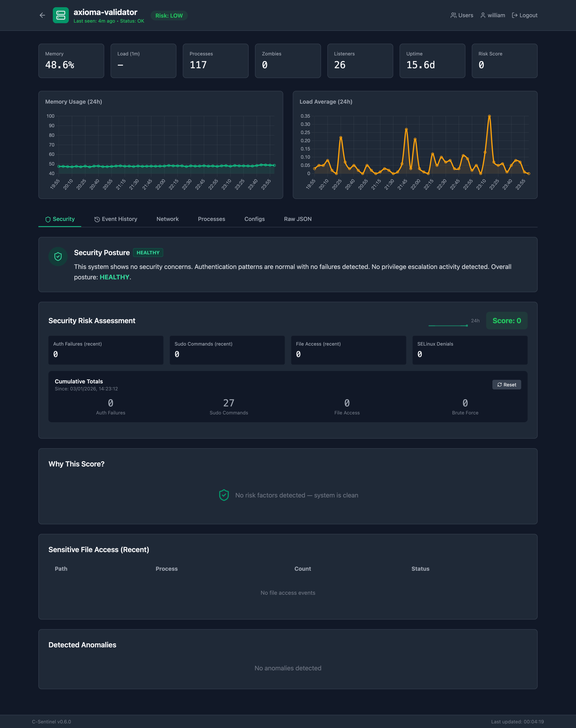Screen dimensions: 576x728
Task: Click the Listeners stat card
Action: tap(360, 61)
